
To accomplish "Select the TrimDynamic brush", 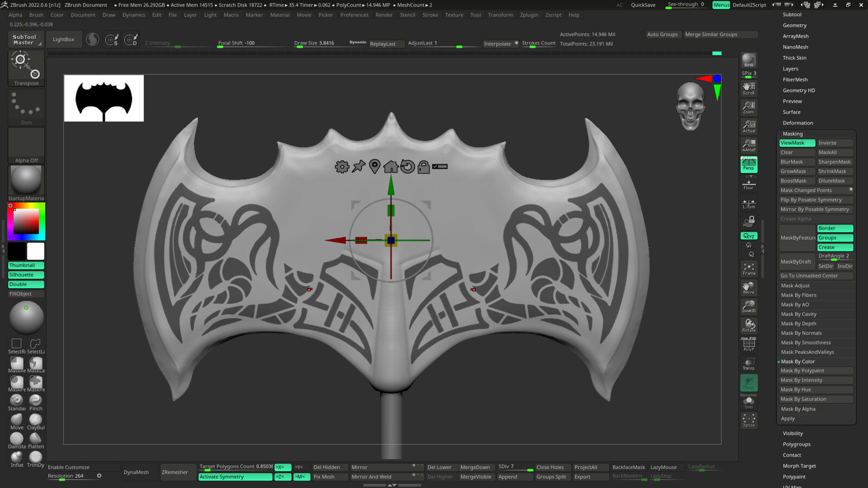I will click(x=36, y=459).
